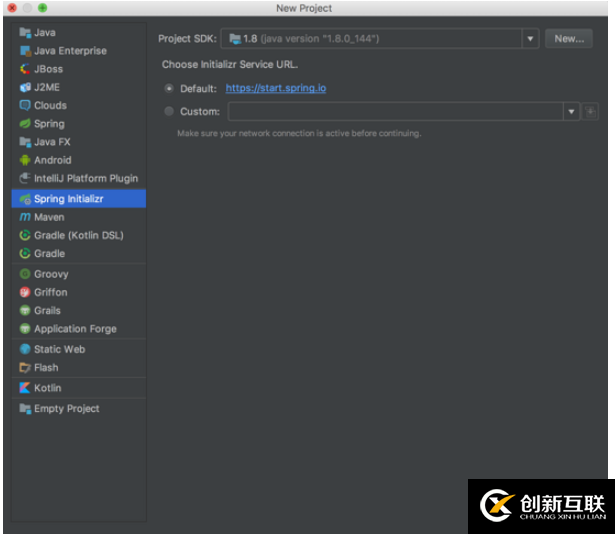Click the Java folder icon
The height and width of the screenshot is (534, 615).
(x=25, y=33)
